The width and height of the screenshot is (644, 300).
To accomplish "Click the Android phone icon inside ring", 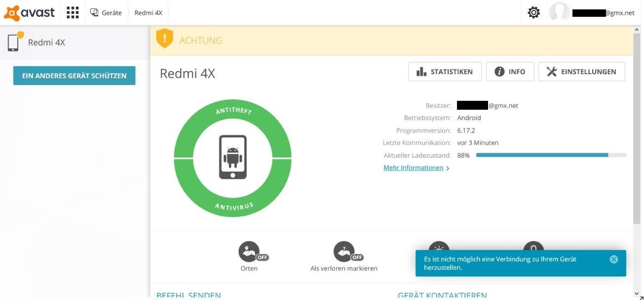I will pyautogui.click(x=232, y=157).
